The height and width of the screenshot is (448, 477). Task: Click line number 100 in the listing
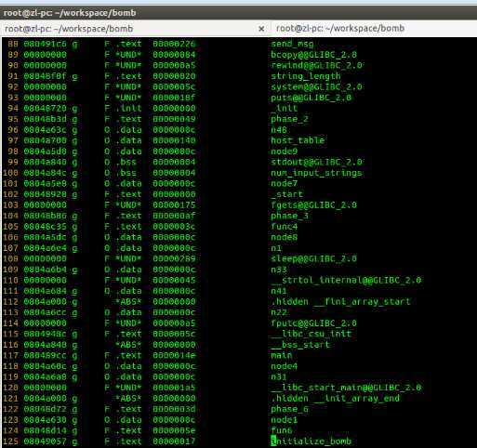(x=11, y=173)
